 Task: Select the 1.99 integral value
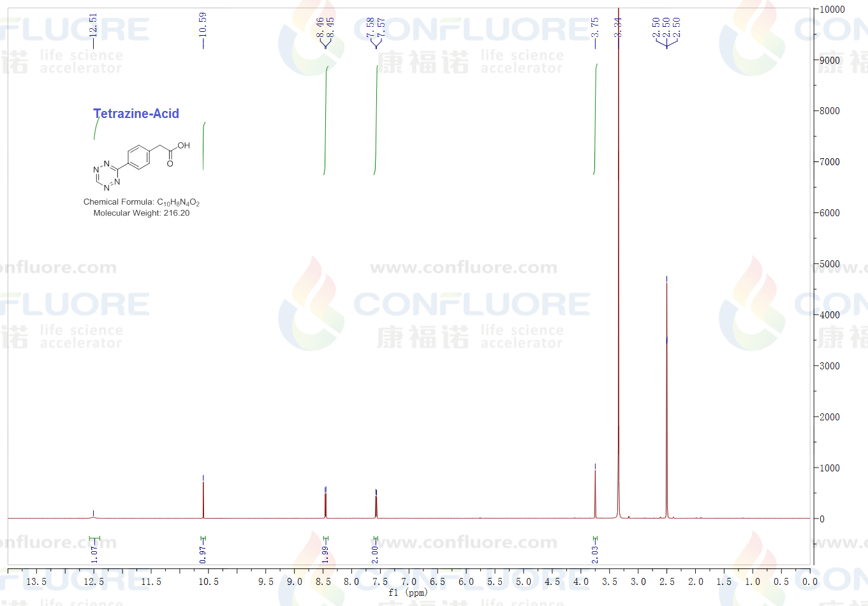(x=325, y=554)
